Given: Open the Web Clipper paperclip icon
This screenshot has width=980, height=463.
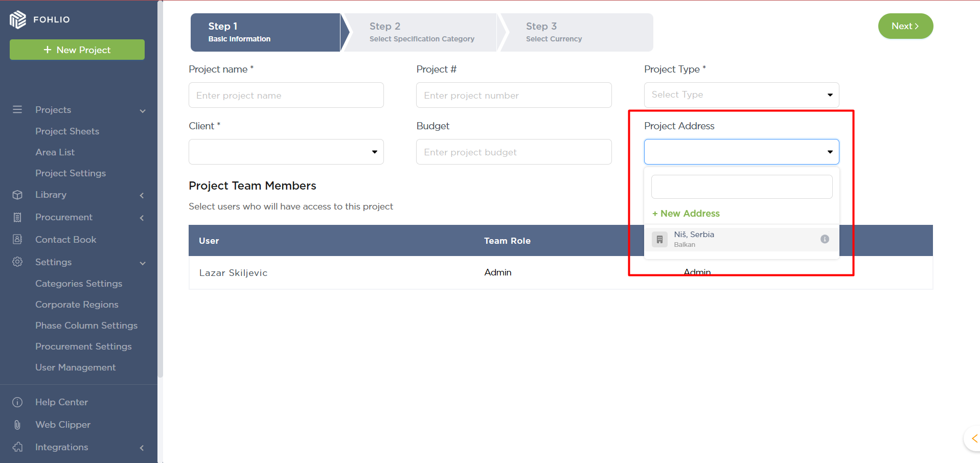Looking at the screenshot, I should point(17,425).
